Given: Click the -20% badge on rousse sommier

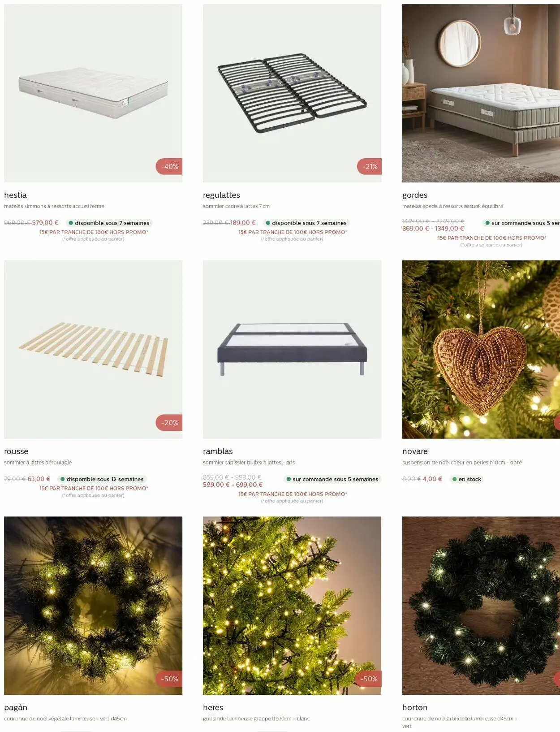Looking at the screenshot, I should 169,423.
